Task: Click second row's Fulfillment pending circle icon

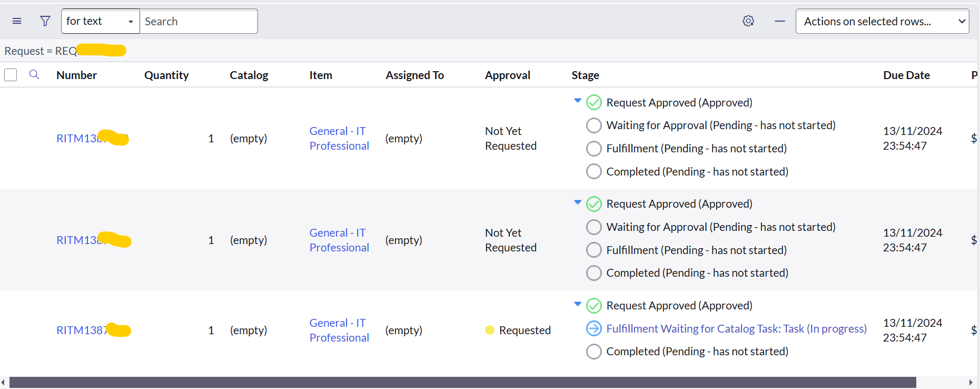Action: click(x=593, y=250)
